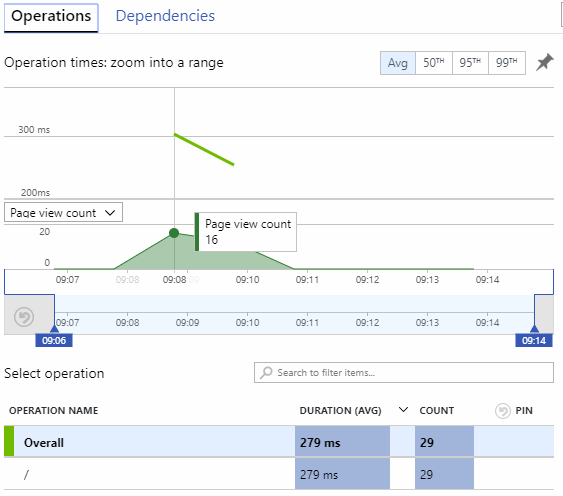The image size is (563, 496).
Task: Open the Page view count dropdown
Action: coord(63,212)
